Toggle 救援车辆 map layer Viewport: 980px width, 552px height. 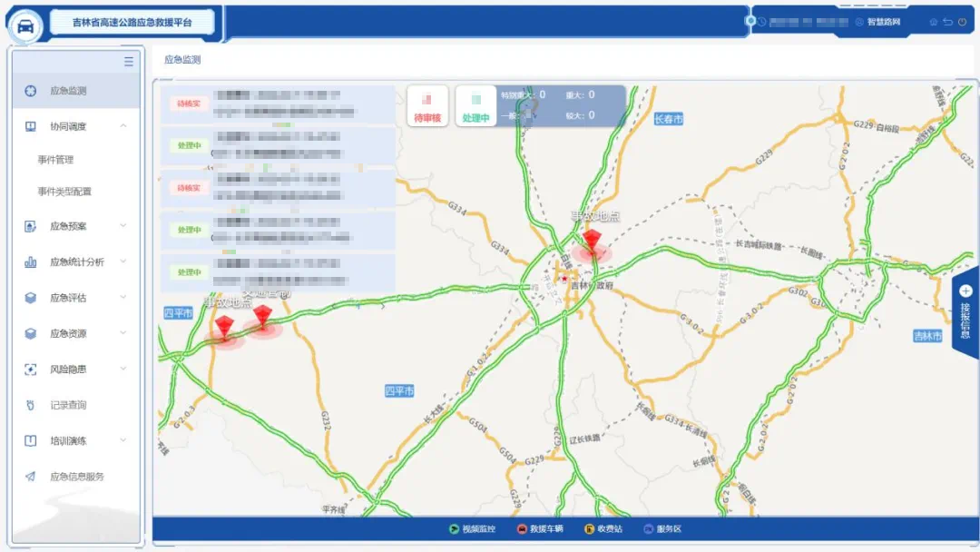(522, 528)
